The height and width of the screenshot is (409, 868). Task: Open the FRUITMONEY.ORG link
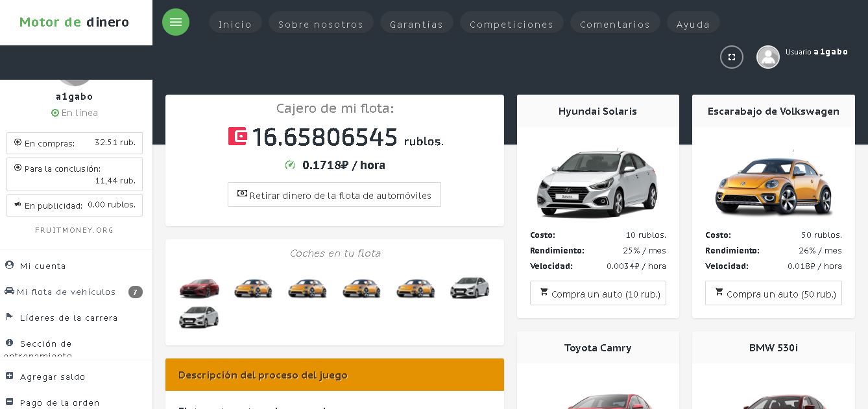coord(74,230)
